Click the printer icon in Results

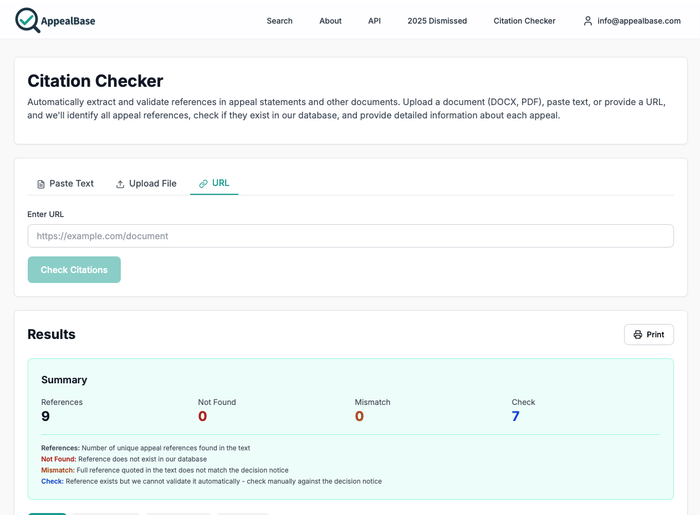click(638, 335)
